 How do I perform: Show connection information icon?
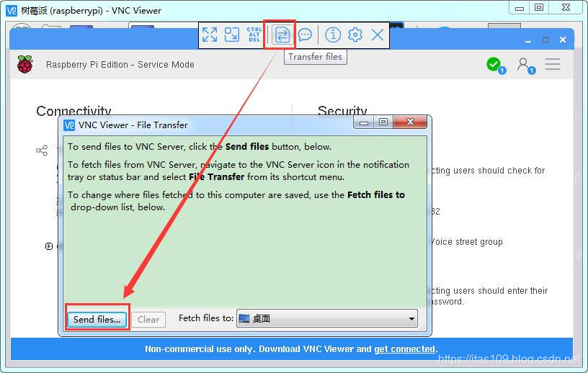pyautogui.click(x=333, y=35)
